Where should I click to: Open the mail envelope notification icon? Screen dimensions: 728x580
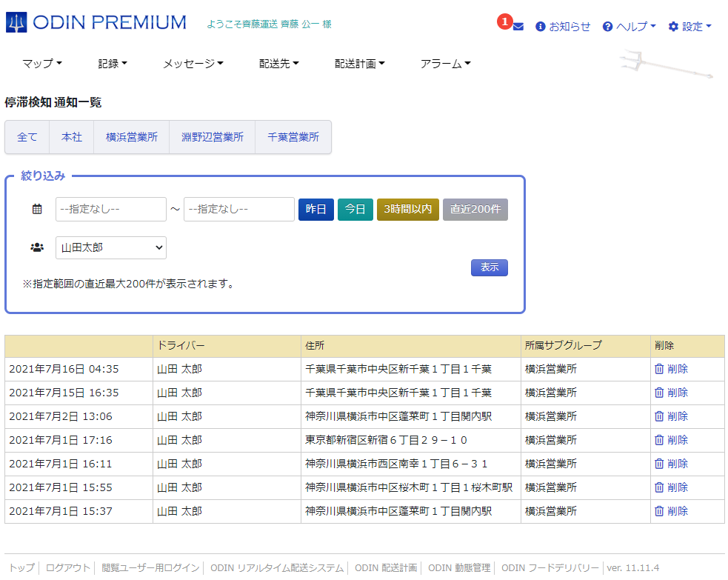click(518, 27)
